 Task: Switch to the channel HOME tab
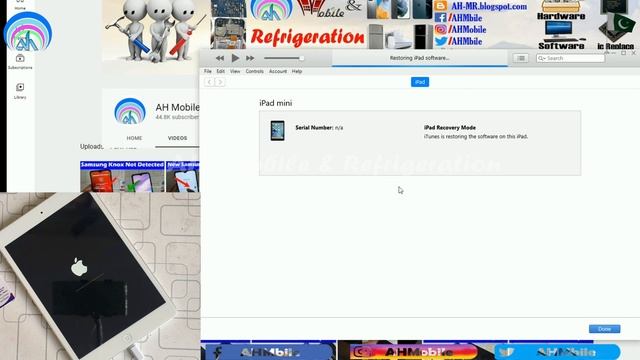[x=134, y=138]
